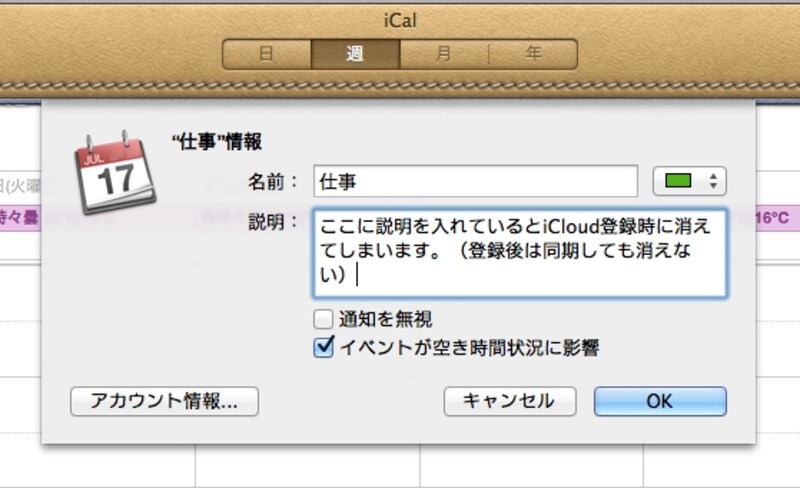Confirm the dialog with the OK button
This screenshot has height=488, width=800.
[x=660, y=401]
